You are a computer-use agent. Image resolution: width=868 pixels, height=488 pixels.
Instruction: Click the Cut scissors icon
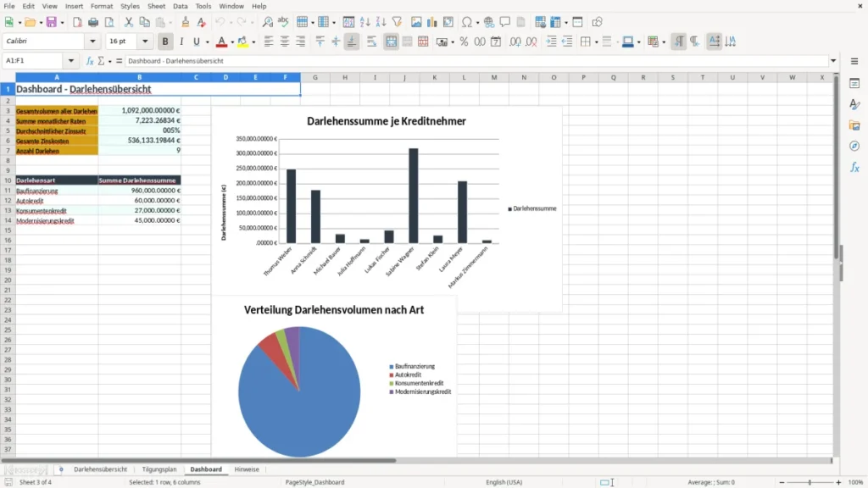pyautogui.click(x=129, y=22)
